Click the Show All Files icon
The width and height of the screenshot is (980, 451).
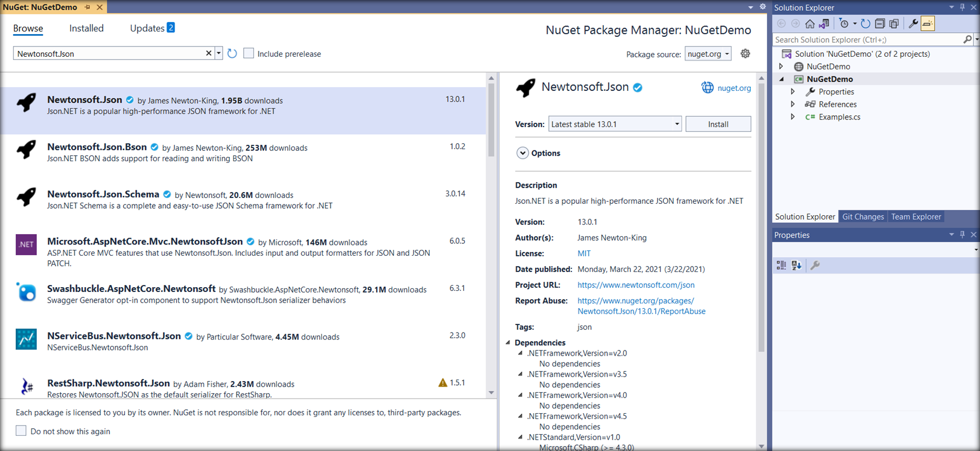[x=894, y=24]
